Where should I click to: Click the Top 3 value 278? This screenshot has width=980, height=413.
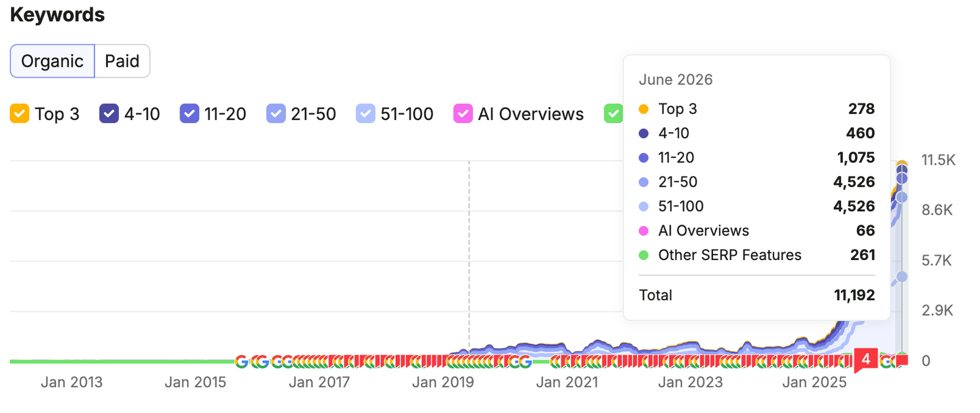pos(861,109)
